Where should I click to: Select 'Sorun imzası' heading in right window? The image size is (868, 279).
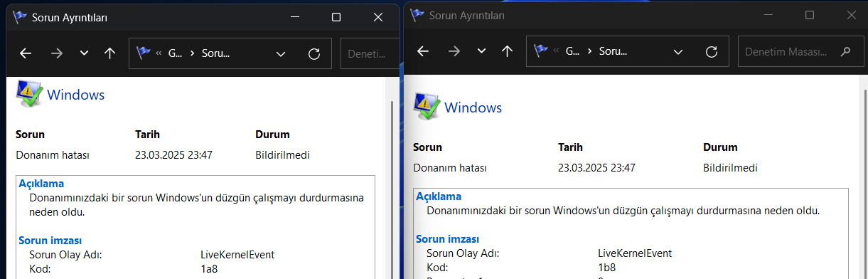(x=447, y=239)
